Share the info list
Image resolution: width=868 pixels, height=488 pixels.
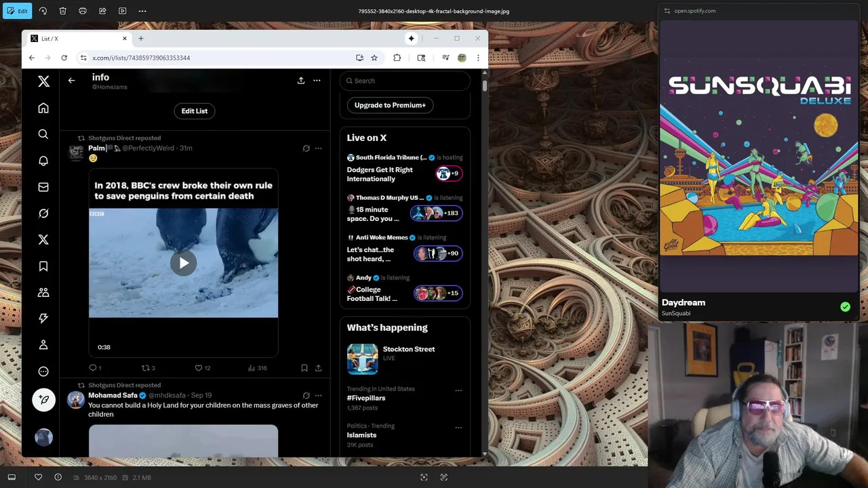[x=301, y=81]
